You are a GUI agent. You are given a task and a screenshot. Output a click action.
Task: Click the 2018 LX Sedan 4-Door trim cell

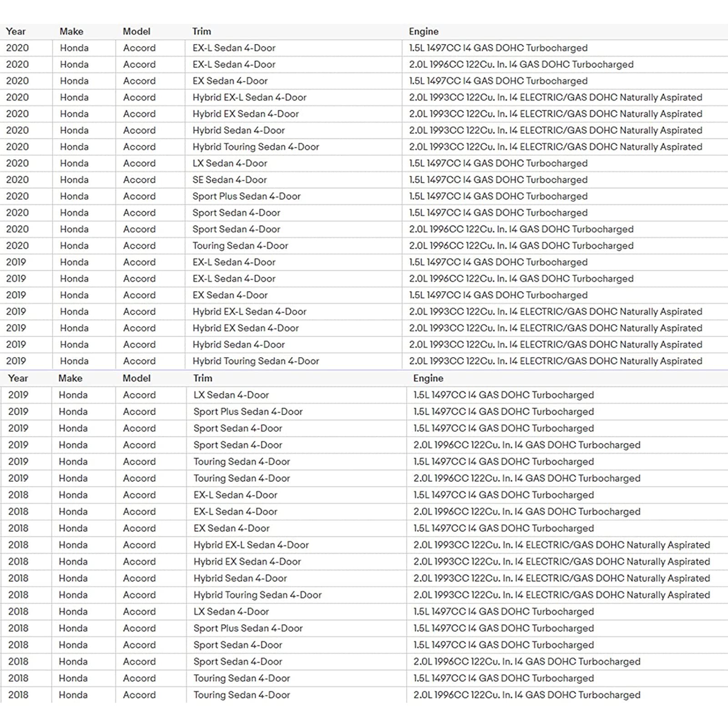[x=296, y=612]
